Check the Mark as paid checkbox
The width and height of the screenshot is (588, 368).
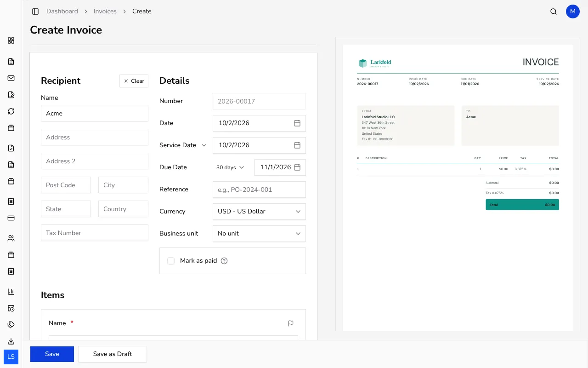pyautogui.click(x=171, y=261)
